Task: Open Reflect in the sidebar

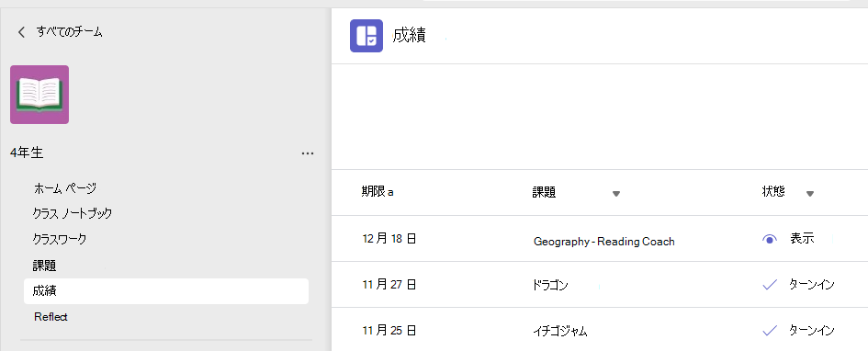Action: (x=51, y=317)
